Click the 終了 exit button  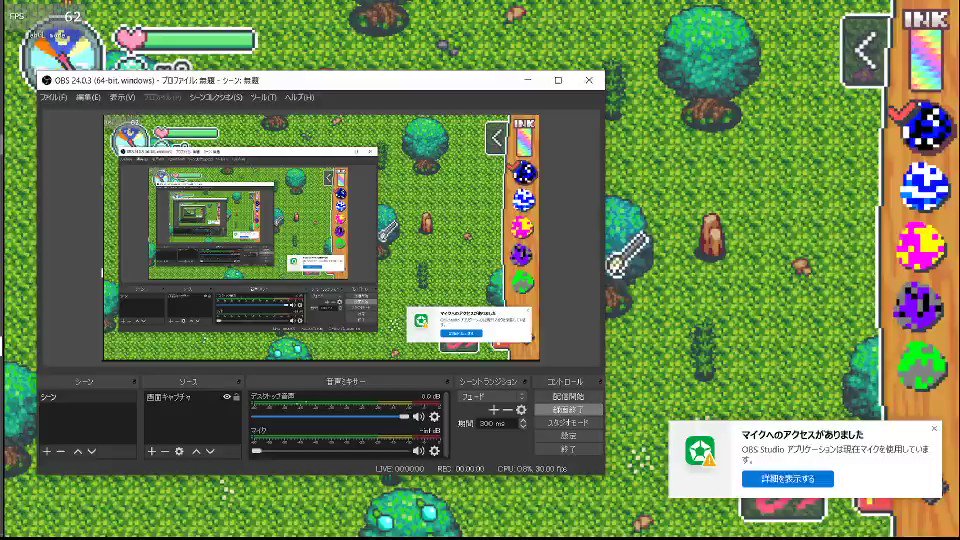pyautogui.click(x=568, y=449)
